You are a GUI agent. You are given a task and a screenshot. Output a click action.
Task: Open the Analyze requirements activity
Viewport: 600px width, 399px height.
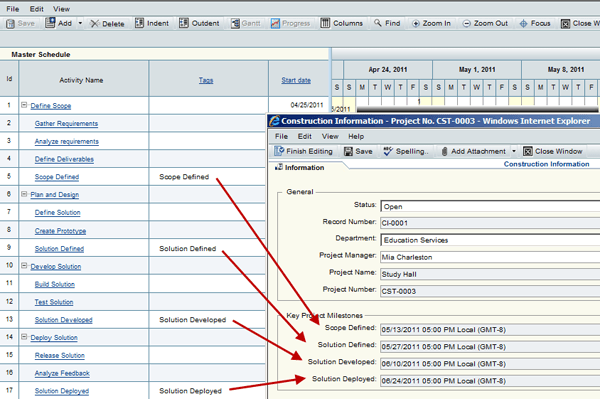(67, 141)
